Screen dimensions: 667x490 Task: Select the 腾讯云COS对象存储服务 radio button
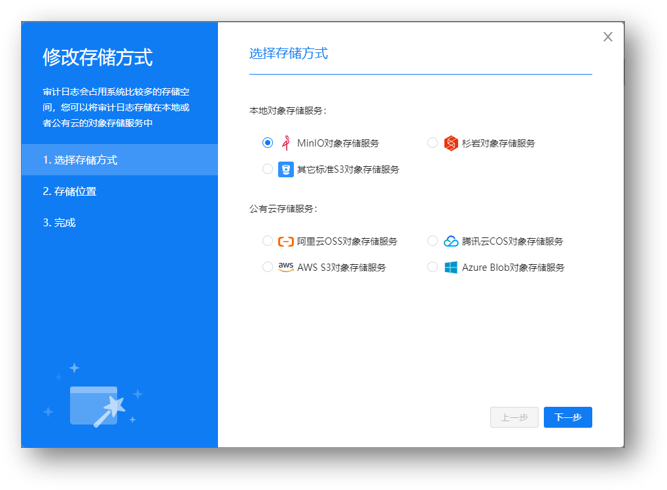[433, 241]
